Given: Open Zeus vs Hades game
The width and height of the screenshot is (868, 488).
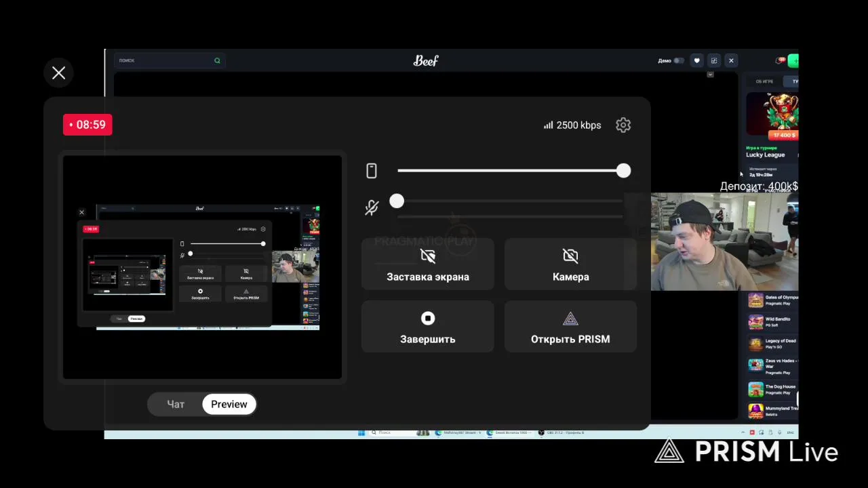Looking at the screenshot, I should click(773, 366).
